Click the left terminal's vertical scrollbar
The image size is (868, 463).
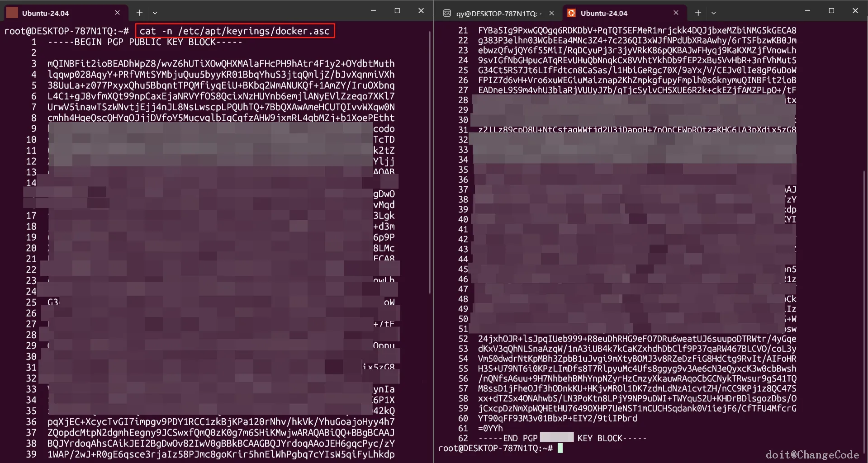[430, 163]
